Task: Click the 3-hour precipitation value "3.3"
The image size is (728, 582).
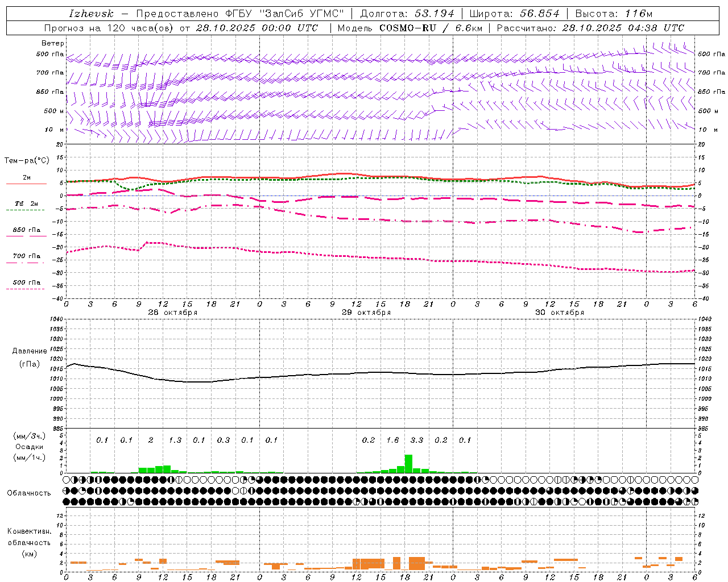Action: click(x=417, y=440)
